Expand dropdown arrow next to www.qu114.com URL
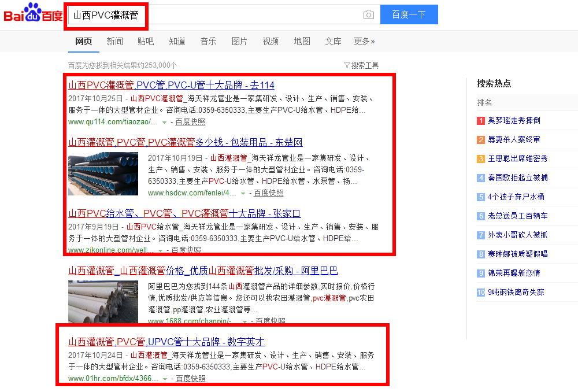This screenshot has width=578, height=392. click(x=164, y=122)
